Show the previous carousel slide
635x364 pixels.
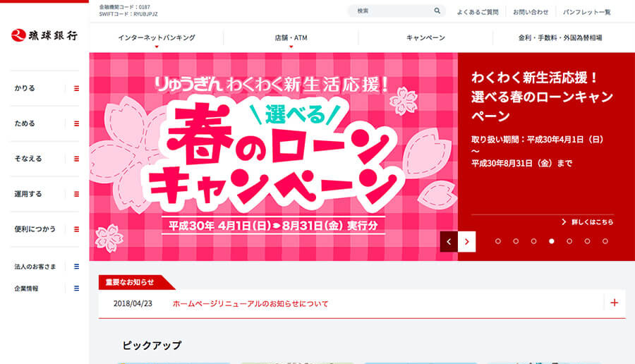pyautogui.click(x=449, y=241)
